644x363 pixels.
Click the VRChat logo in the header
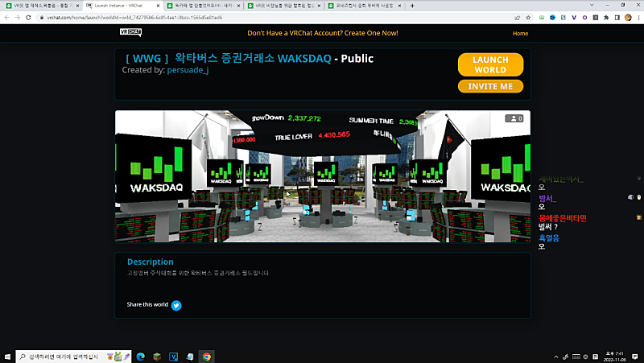130,32
